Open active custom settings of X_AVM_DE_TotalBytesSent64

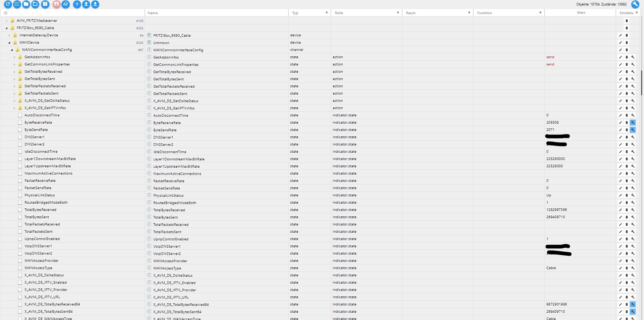click(x=633, y=312)
